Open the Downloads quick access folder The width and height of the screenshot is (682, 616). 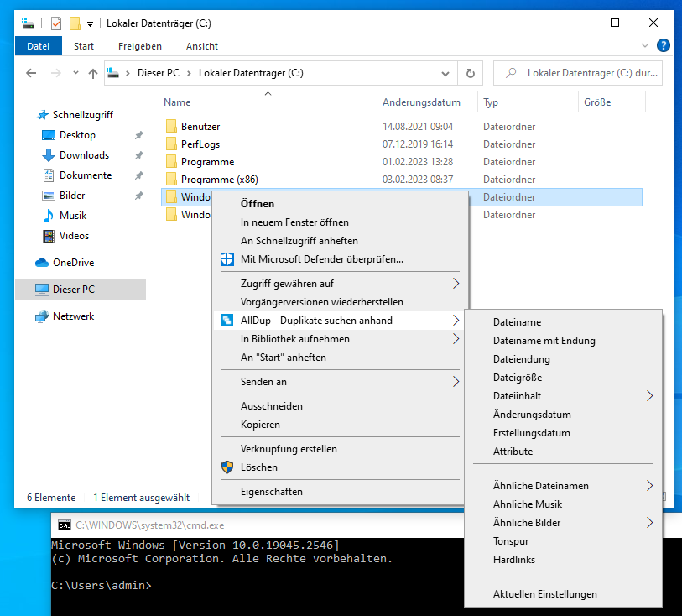point(84,155)
